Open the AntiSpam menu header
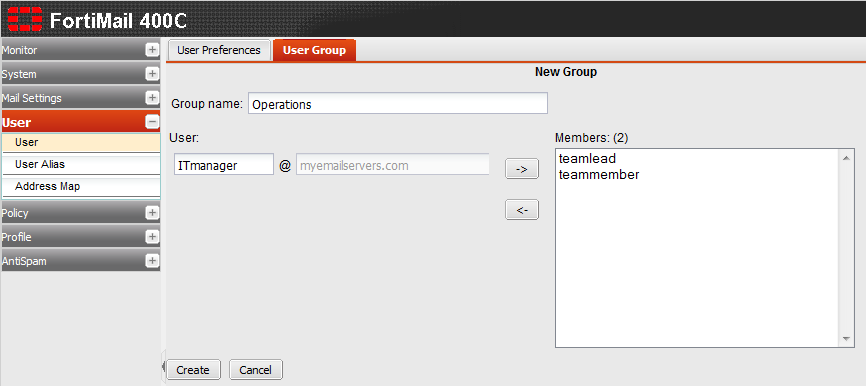This screenshot has width=866, height=386. [x=80, y=261]
